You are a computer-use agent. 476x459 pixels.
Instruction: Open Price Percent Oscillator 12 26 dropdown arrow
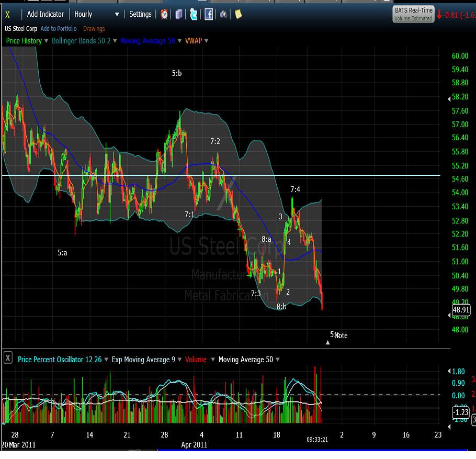click(x=107, y=360)
